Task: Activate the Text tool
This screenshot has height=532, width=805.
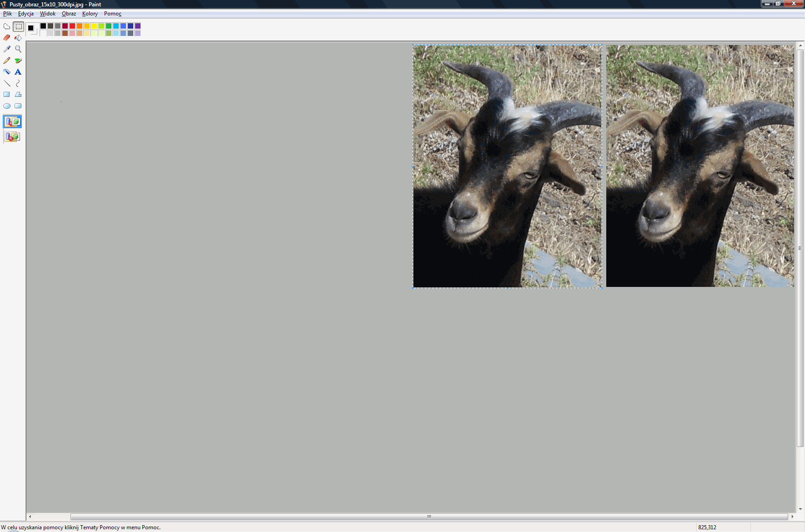Action: pyautogui.click(x=18, y=72)
